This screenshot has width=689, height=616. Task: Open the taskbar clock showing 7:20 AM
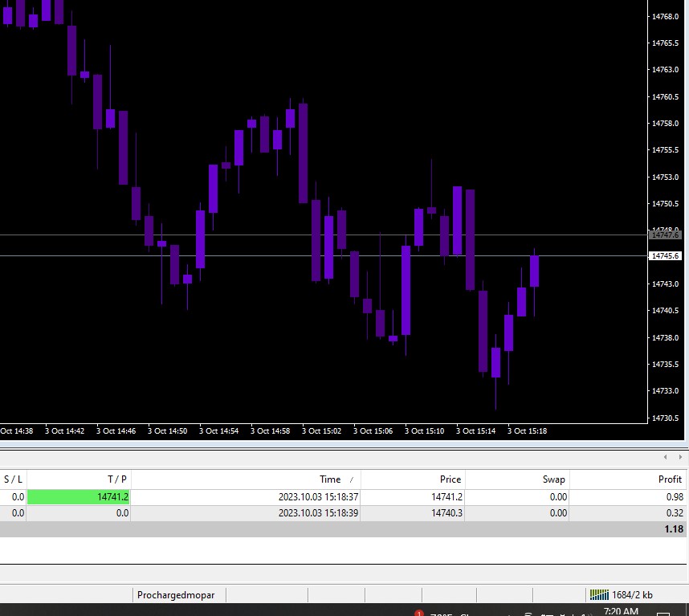[x=620, y=611]
